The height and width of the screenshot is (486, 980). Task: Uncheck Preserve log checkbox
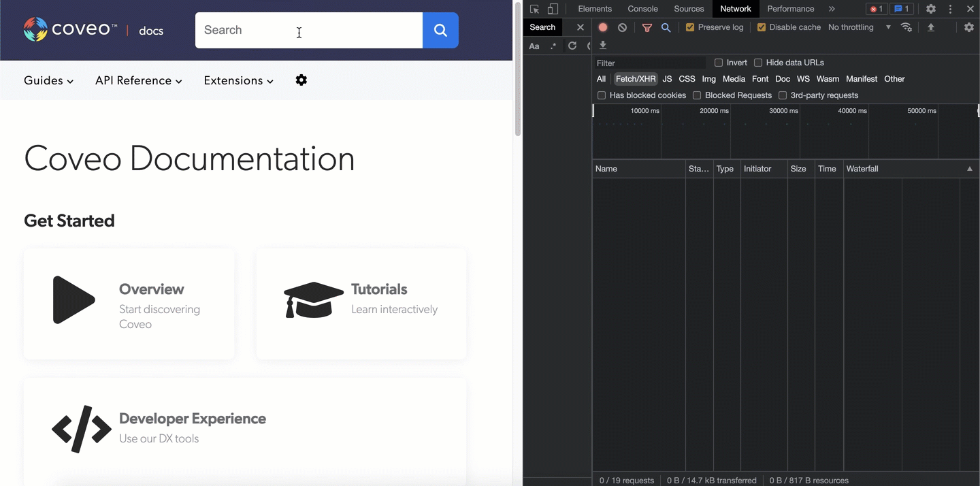click(x=690, y=27)
